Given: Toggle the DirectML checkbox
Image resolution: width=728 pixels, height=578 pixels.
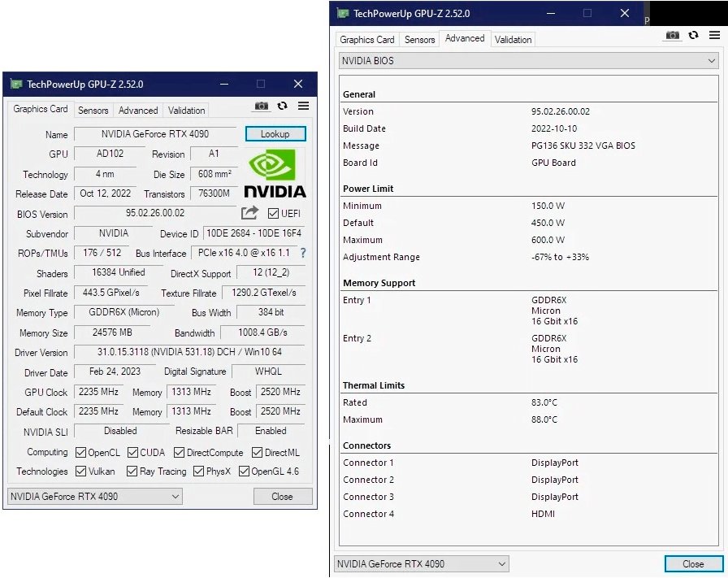Looking at the screenshot, I should (x=258, y=453).
